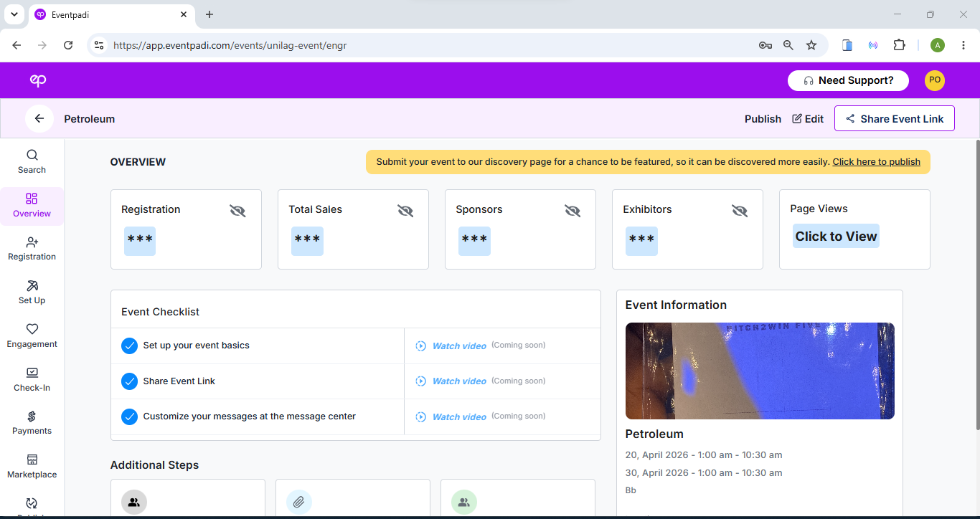Bookmark this page with star icon
Screen dimensions: 980x519
tap(811, 45)
